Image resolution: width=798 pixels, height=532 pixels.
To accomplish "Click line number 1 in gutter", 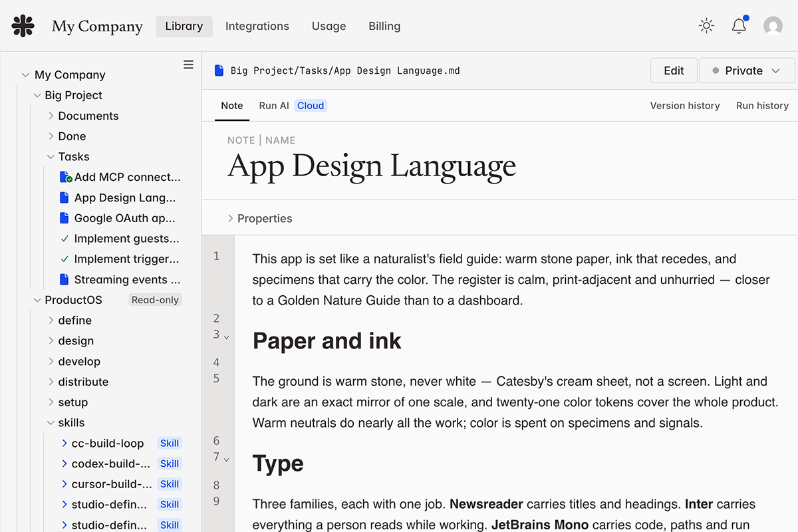I will (216, 256).
